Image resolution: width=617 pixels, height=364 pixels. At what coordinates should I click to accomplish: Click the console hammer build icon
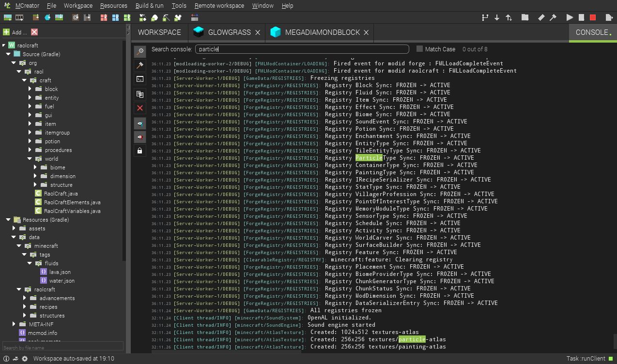(x=140, y=65)
